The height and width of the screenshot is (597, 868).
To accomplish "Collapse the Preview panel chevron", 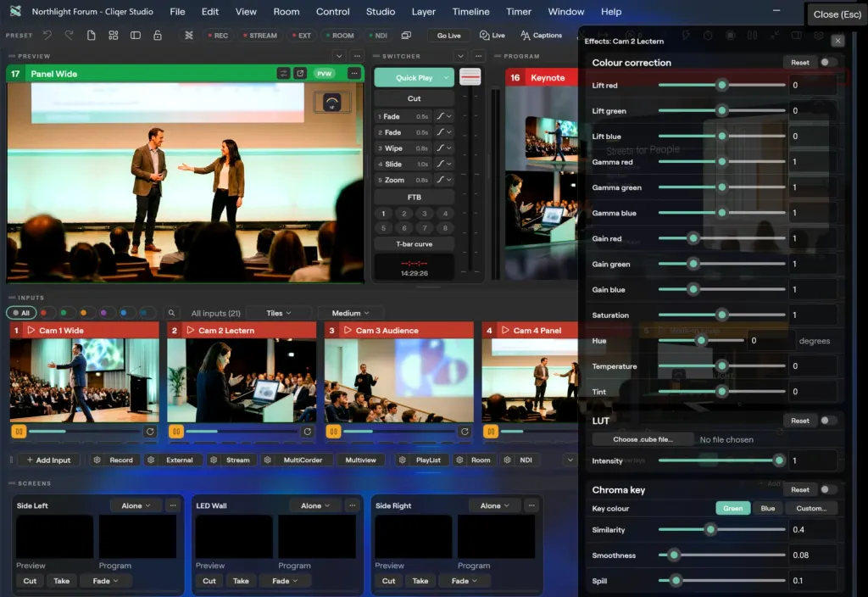I will point(339,56).
